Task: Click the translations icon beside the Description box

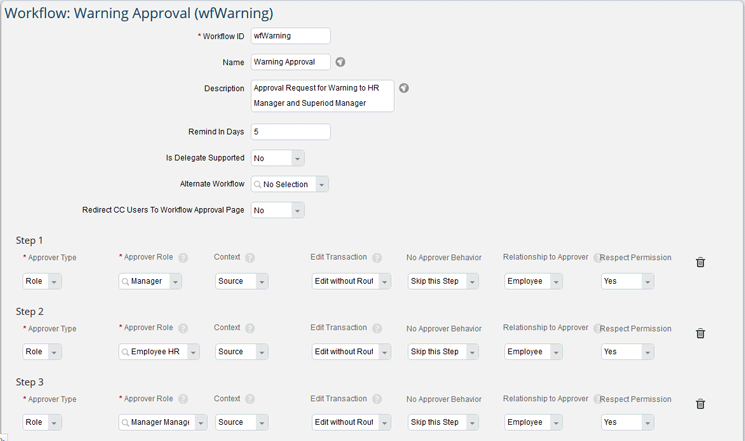Action: [x=404, y=88]
